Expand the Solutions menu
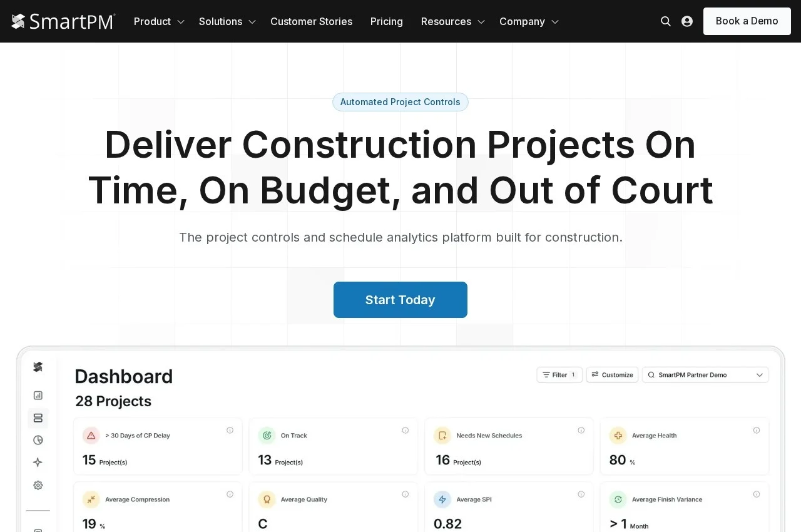The height and width of the screenshot is (532, 801). click(x=228, y=21)
